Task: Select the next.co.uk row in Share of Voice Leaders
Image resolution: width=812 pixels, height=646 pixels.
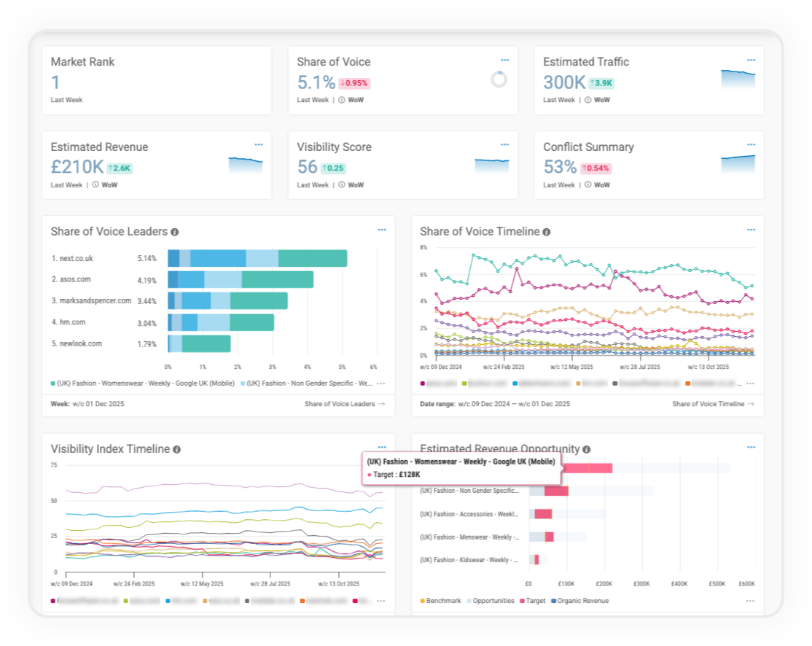Action: coord(75,257)
